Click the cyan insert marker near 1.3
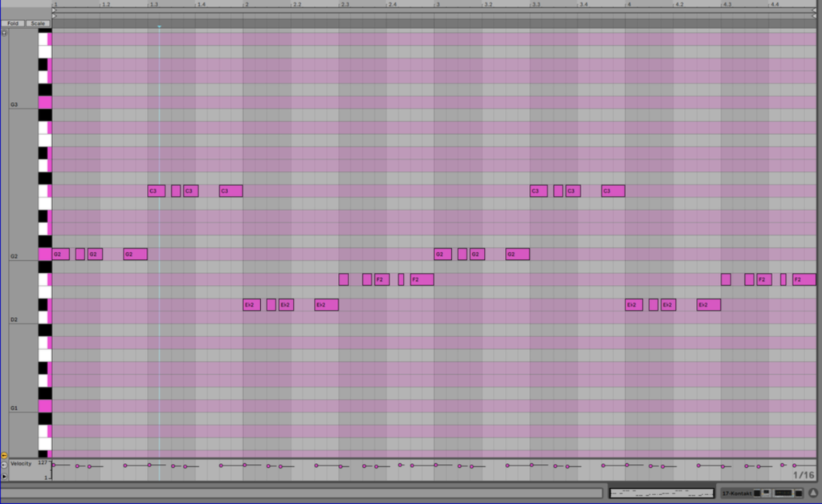The width and height of the screenshot is (822, 504). [x=160, y=26]
